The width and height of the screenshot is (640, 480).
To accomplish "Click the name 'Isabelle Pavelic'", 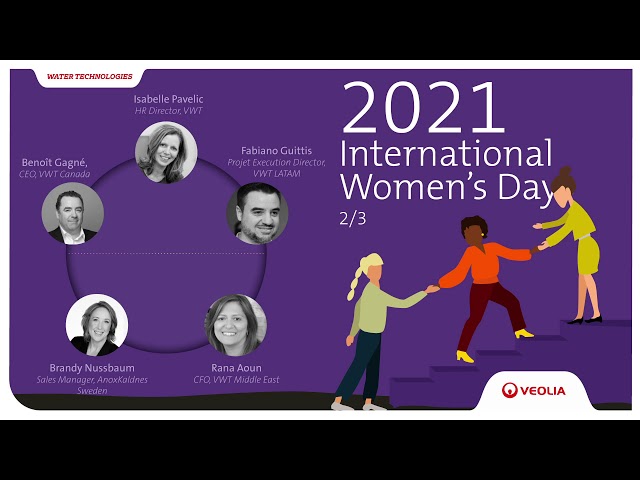I will click(x=169, y=99).
